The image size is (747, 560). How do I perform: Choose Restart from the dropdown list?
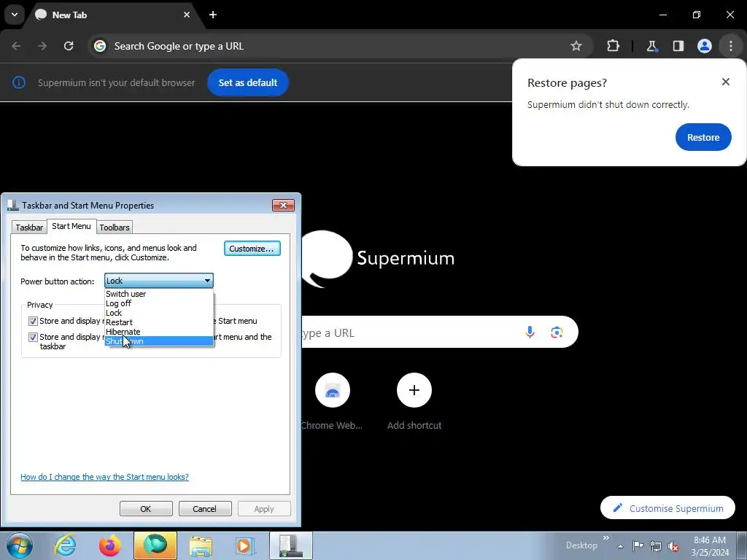(x=159, y=322)
